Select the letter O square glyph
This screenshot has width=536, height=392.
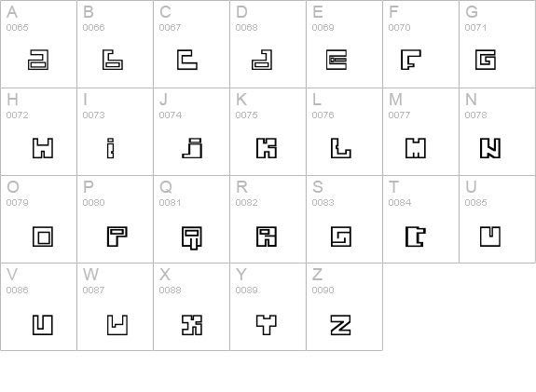pyautogui.click(x=43, y=237)
